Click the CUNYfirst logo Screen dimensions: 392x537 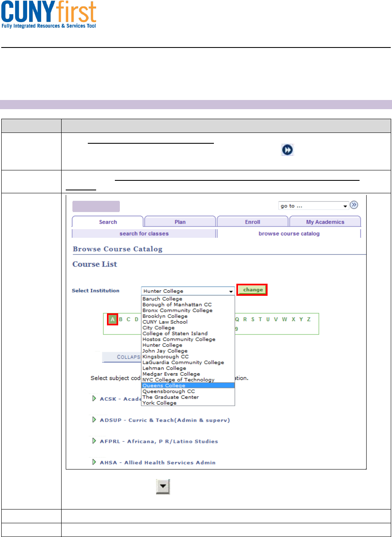(49, 15)
